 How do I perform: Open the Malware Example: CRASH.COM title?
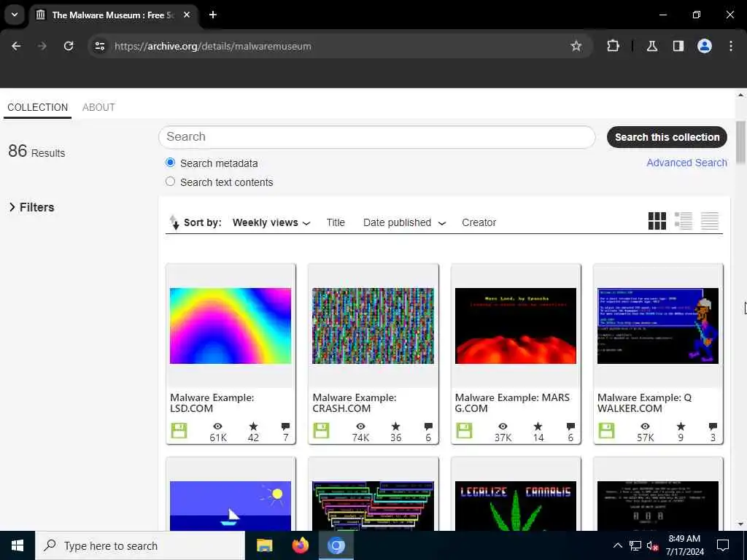tap(355, 402)
